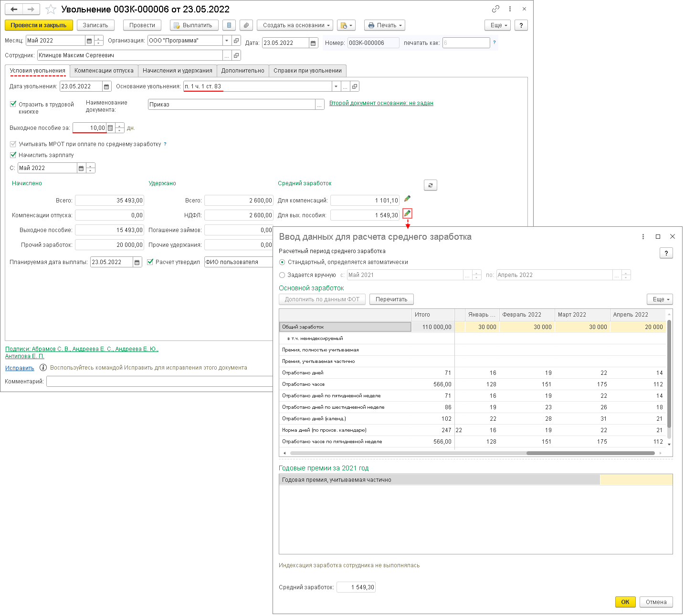This screenshot has height=616, width=684.
Task: Open Подписи signatures link
Action: click(82, 352)
